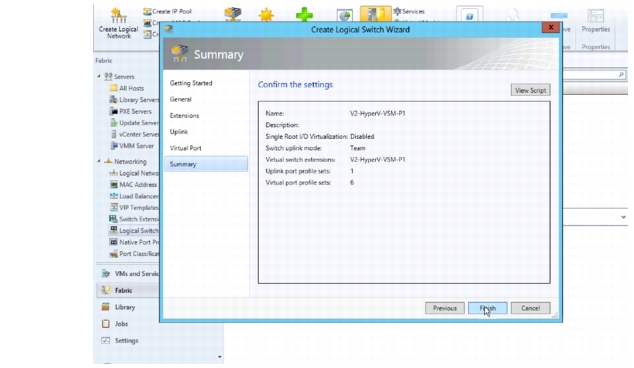Switch to Jobs workspace
The width and height of the screenshot is (634, 368).
pyautogui.click(x=115, y=324)
